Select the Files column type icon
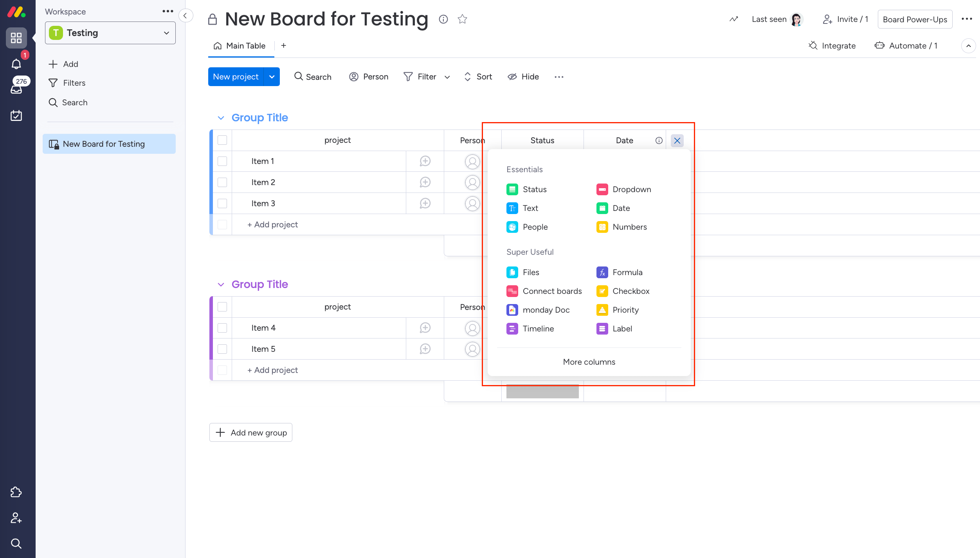Screen dimensions: 980x558 click(512, 272)
